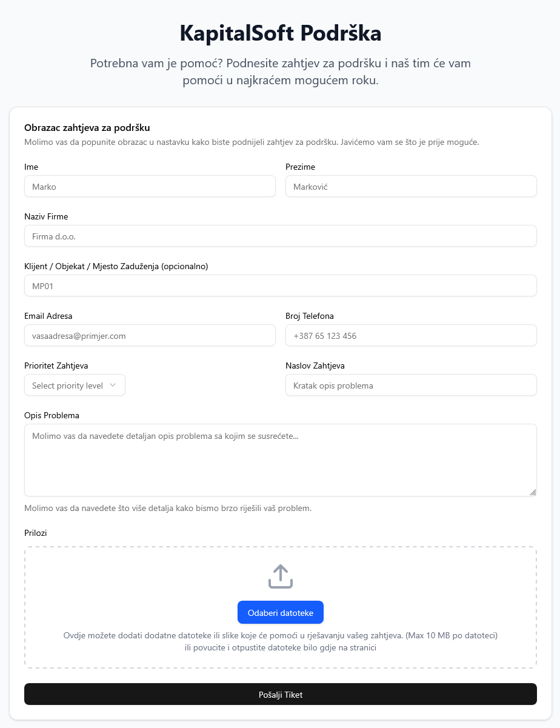The height and width of the screenshot is (728, 560).
Task: Click the Email Adresa label
Action: click(x=48, y=316)
